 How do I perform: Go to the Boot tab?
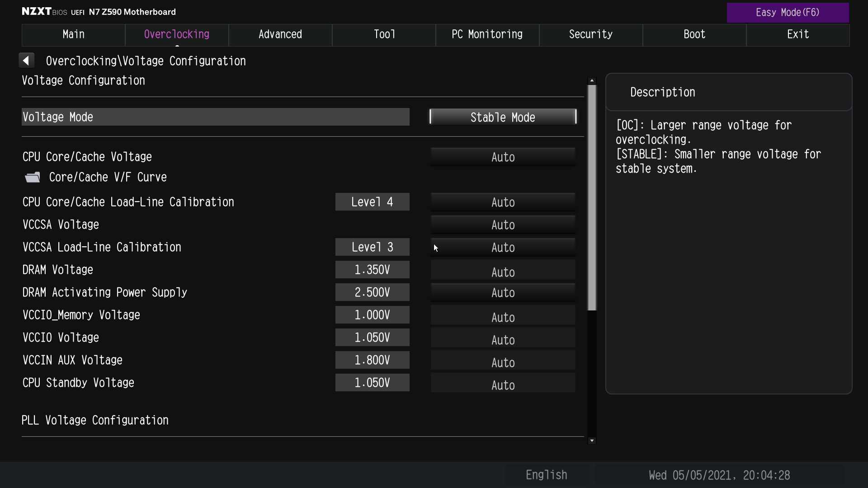(694, 35)
